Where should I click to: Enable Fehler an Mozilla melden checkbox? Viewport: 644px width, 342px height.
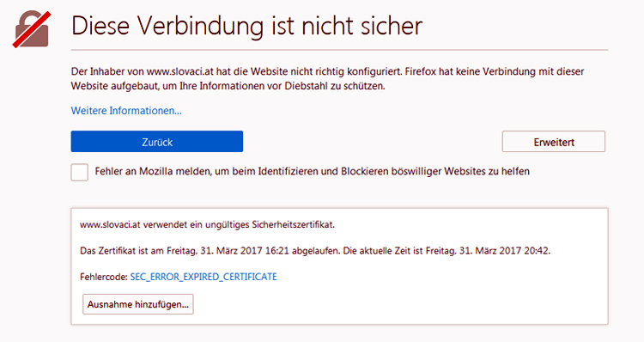point(79,172)
